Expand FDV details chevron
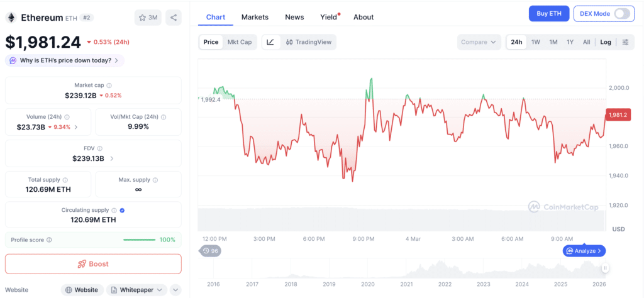Screen dimensions: 644x298 (112, 158)
